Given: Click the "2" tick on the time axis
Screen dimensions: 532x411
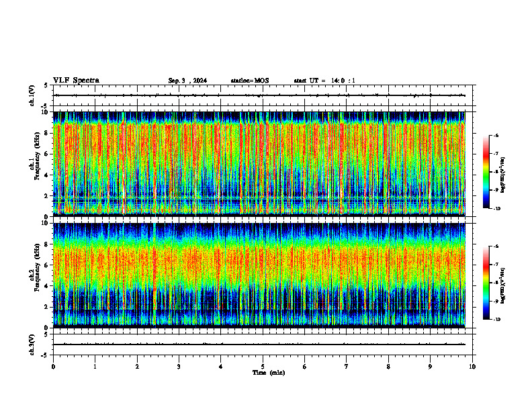Looking at the screenshot, I should (x=137, y=367).
